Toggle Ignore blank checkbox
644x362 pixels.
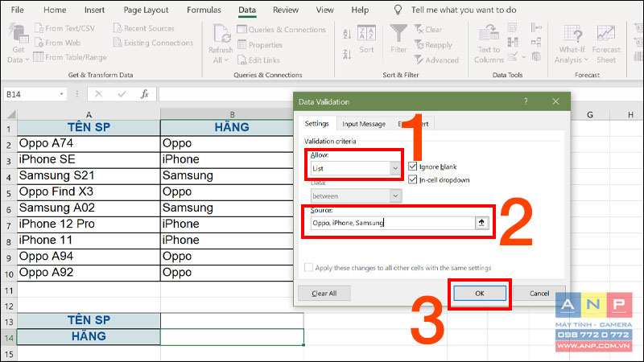pyautogui.click(x=413, y=167)
